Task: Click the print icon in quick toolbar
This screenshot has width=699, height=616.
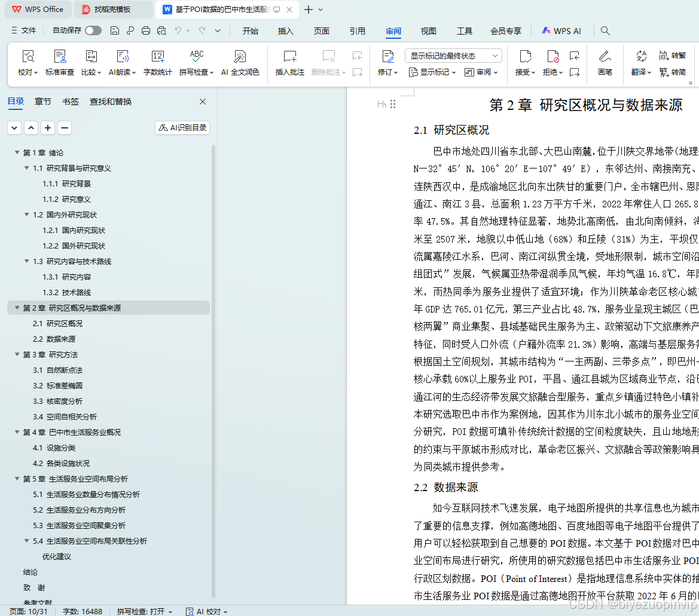Action: [146, 30]
